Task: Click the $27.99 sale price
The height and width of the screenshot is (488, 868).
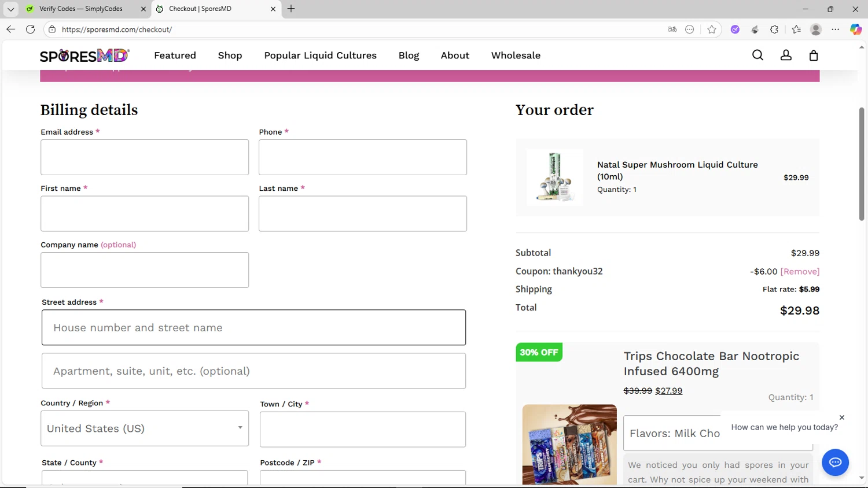Action: tap(668, 391)
